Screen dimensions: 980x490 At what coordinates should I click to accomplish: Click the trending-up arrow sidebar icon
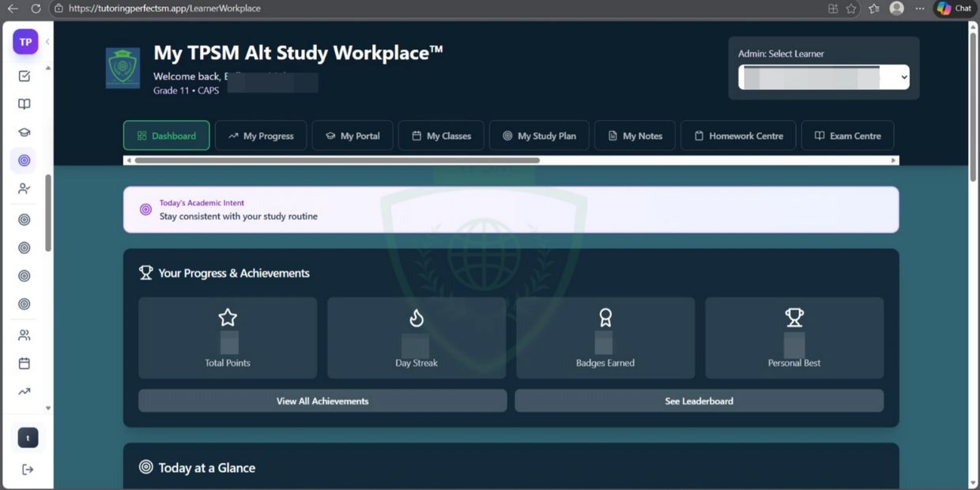click(x=24, y=391)
